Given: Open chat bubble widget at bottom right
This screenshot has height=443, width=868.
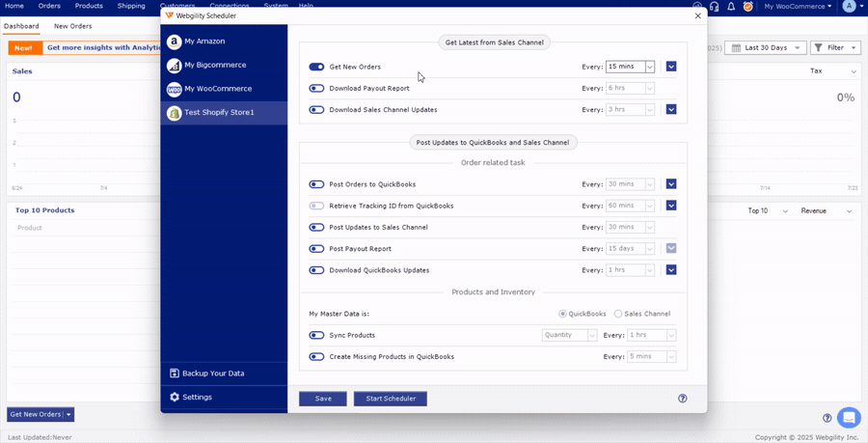Looking at the screenshot, I should (x=849, y=418).
